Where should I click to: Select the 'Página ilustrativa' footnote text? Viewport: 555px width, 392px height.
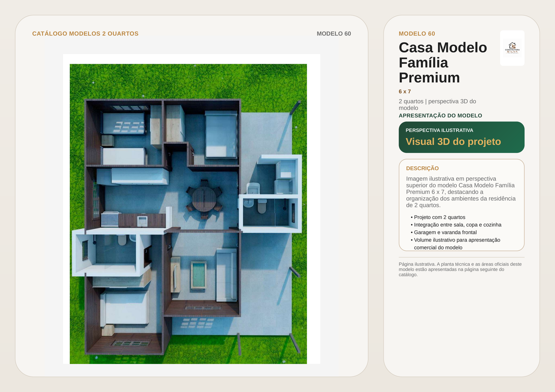(460, 269)
